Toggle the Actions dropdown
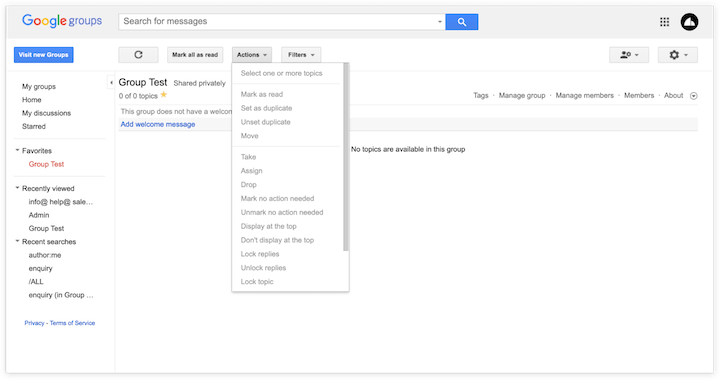The height and width of the screenshot is (380, 720). coord(252,55)
